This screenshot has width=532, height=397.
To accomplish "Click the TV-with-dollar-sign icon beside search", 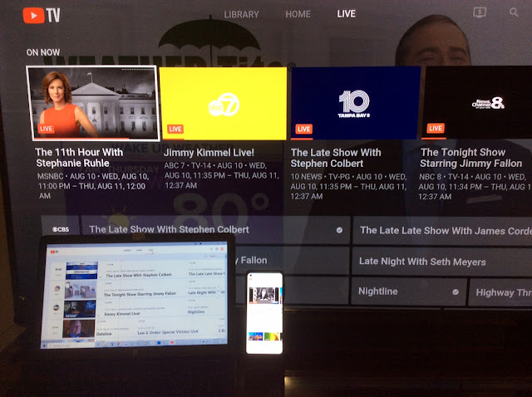I will point(480,13).
